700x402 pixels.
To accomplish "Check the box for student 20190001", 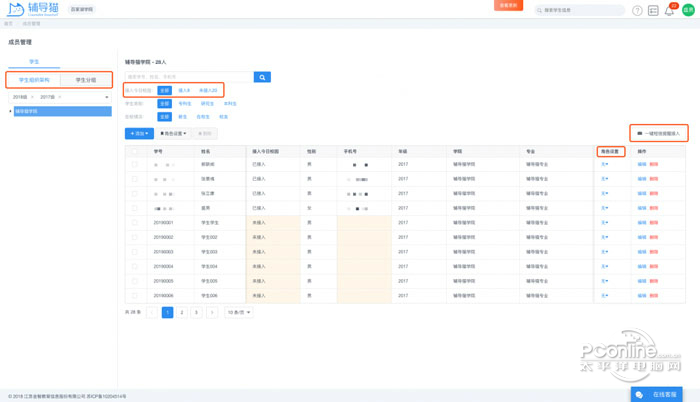I will tap(134, 222).
